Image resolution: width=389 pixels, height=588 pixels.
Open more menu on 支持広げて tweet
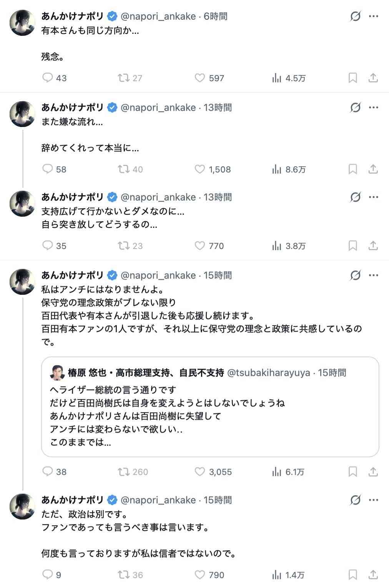[373, 197]
